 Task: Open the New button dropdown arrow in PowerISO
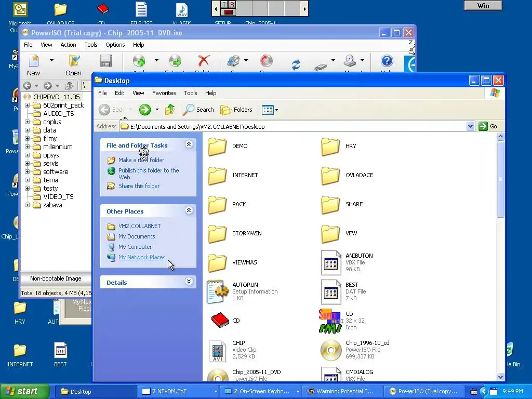pyautogui.click(x=51, y=60)
